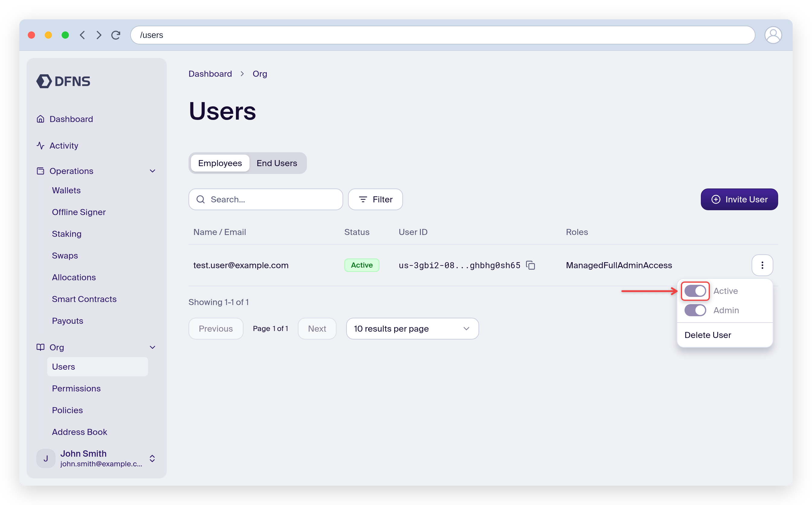Click the Dashboard home icon in sidebar
This screenshot has width=812, height=505.
pyautogui.click(x=40, y=119)
